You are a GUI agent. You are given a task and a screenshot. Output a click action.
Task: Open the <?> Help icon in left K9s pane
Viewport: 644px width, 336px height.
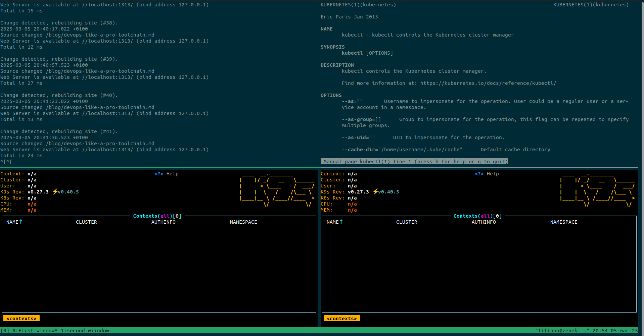point(159,174)
